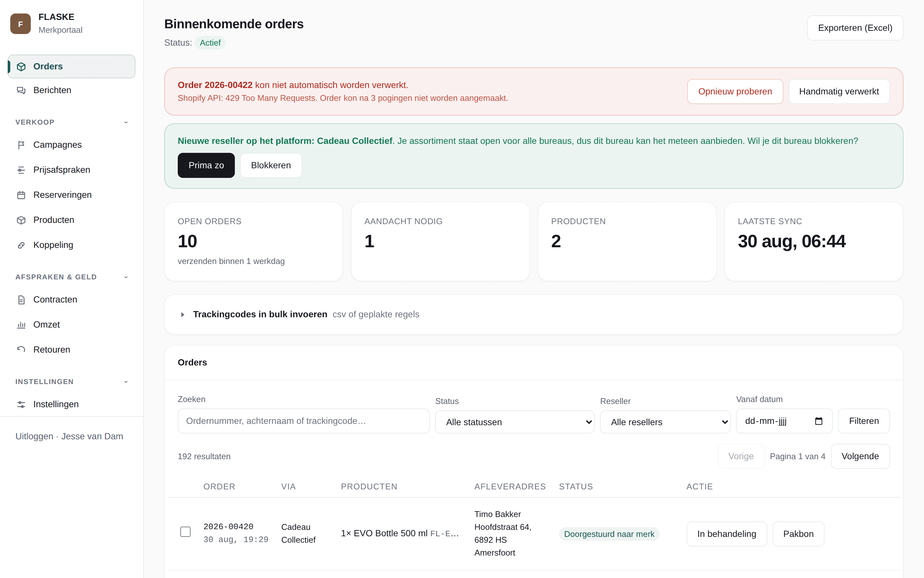Click the Filteren button

[864, 421]
